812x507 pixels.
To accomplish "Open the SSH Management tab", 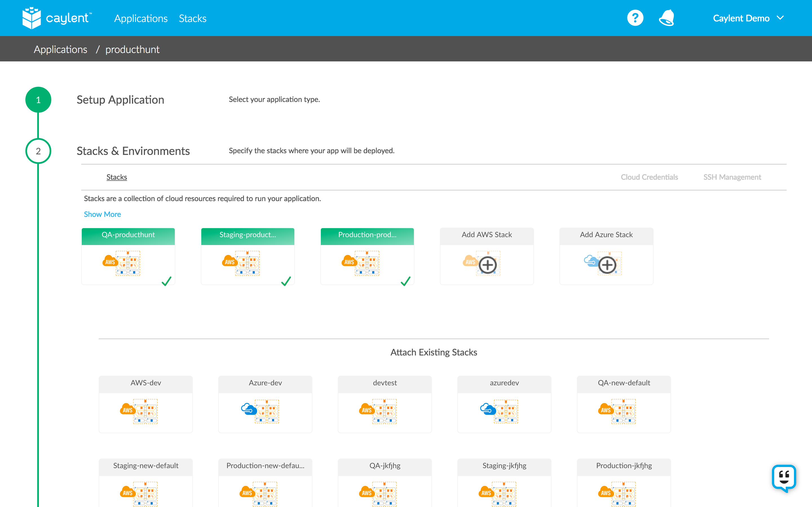I will pyautogui.click(x=732, y=177).
